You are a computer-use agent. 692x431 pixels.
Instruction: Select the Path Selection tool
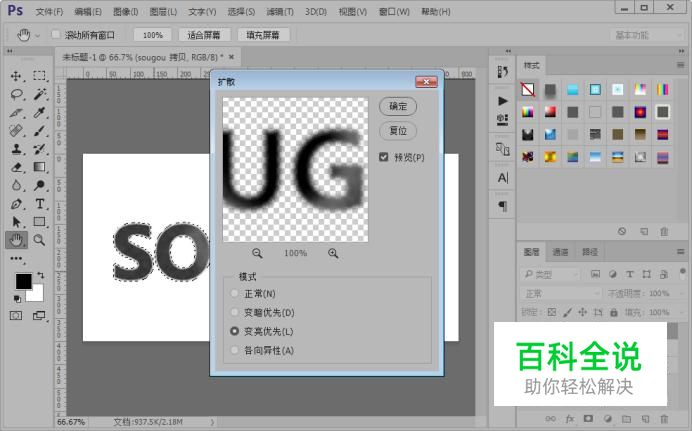coord(16,222)
